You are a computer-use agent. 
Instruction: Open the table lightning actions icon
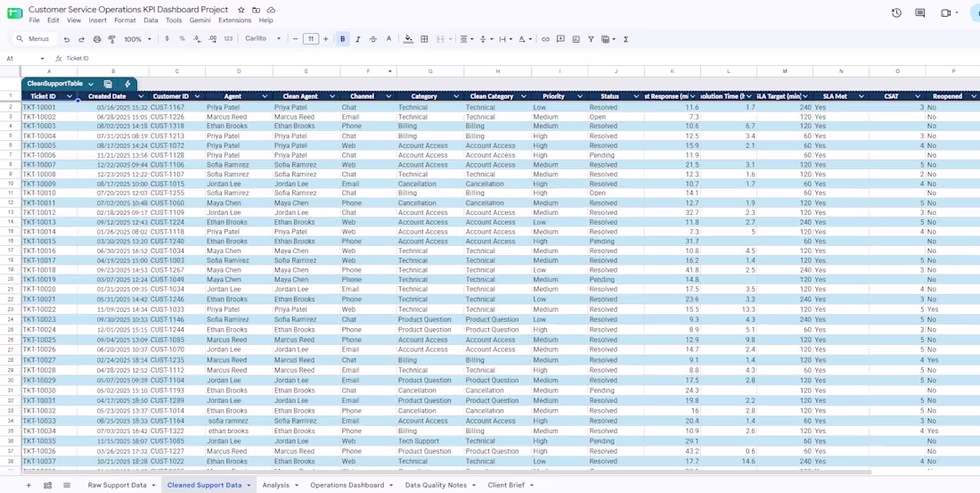(x=127, y=84)
